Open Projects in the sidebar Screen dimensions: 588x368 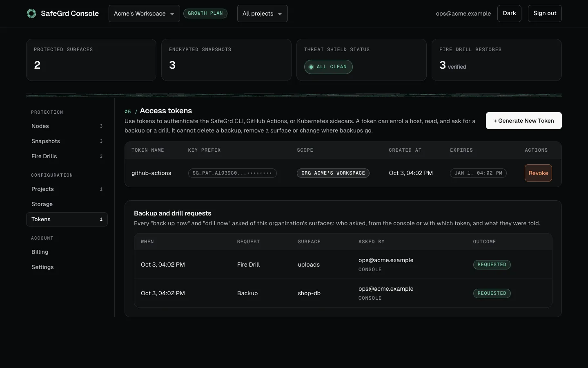(x=67, y=189)
